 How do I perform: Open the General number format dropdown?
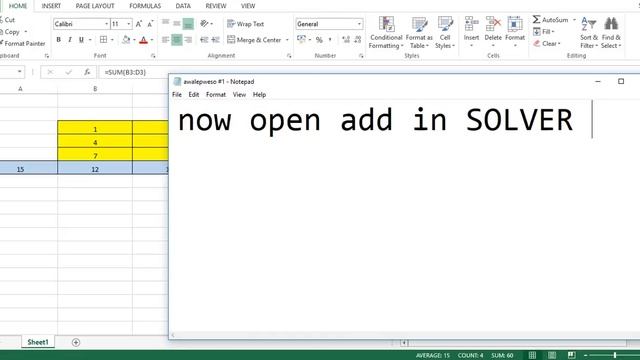(x=359, y=24)
